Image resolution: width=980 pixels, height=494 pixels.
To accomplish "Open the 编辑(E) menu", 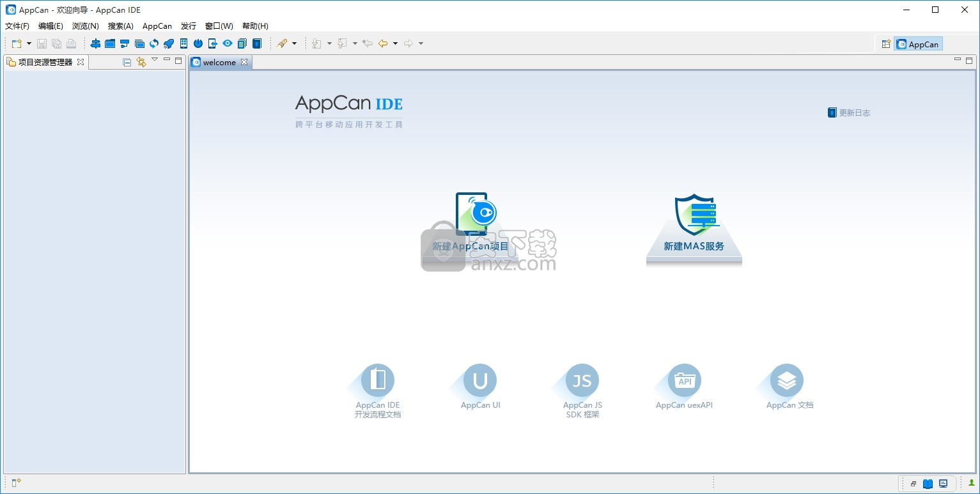I will coord(51,26).
